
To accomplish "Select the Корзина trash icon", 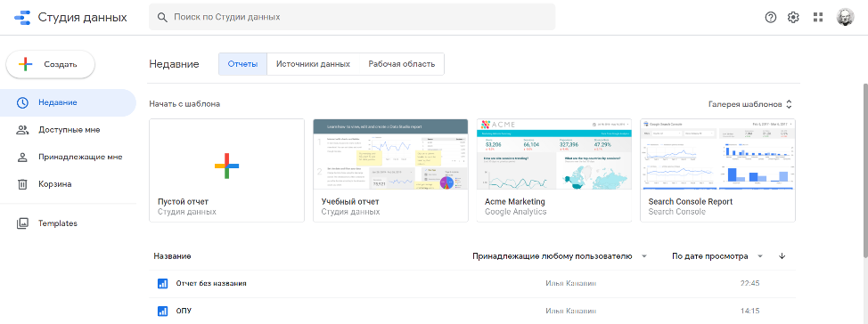I will pyautogui.click(x=22, y=184).
